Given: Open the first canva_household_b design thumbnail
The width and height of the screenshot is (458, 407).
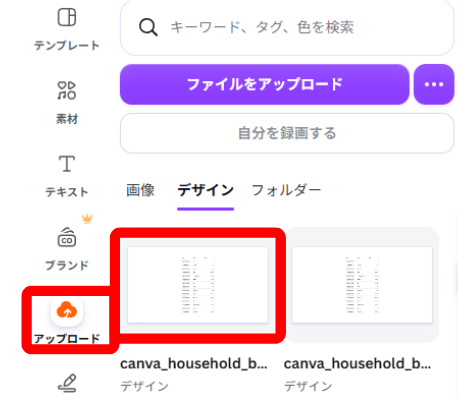Looking at the screenshot, I should (x=198, y=285).
